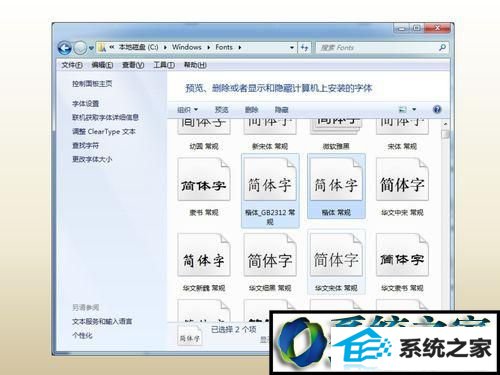
Task: Click the Back navigation arrow
Action: click(x=64, y=48)
